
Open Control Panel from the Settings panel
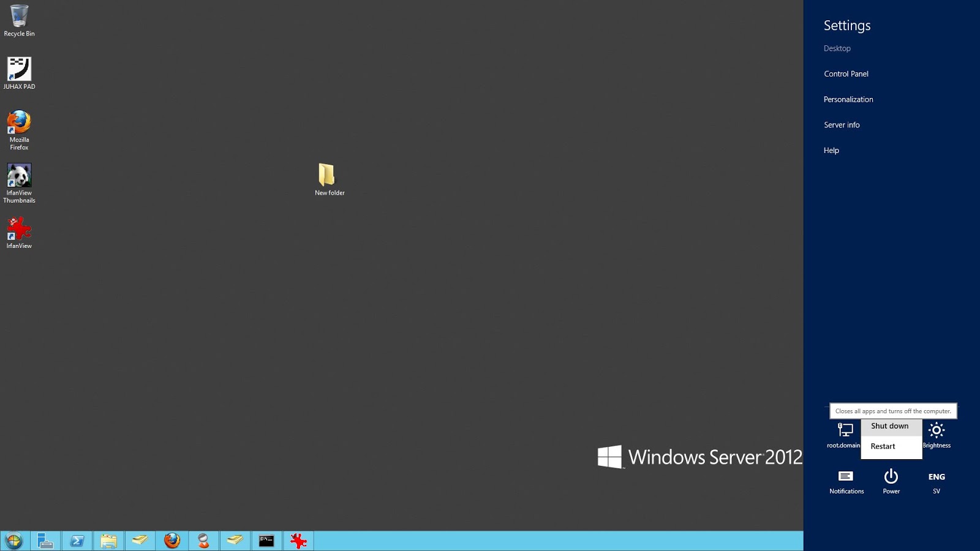[x=846, y=73]
